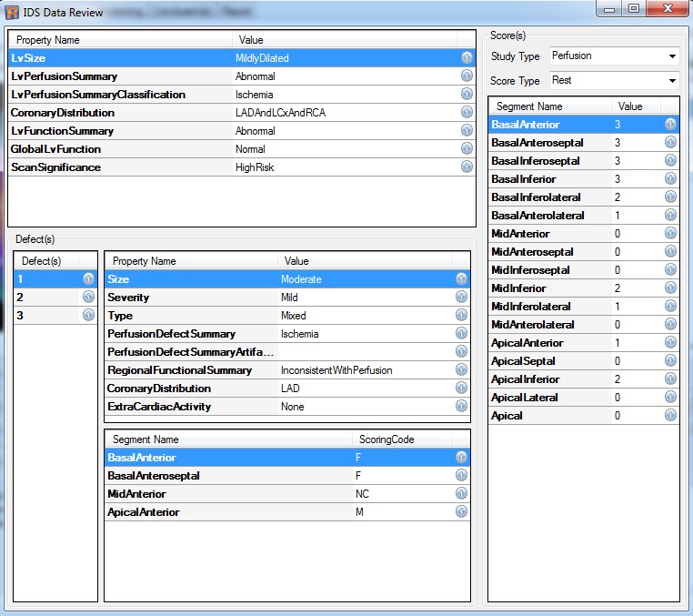This screenshot has width=693, height=616.
Task: Click the icon next to ScanSignificance HighRisk
Action: pyautogui.click(x=467, y=167)
